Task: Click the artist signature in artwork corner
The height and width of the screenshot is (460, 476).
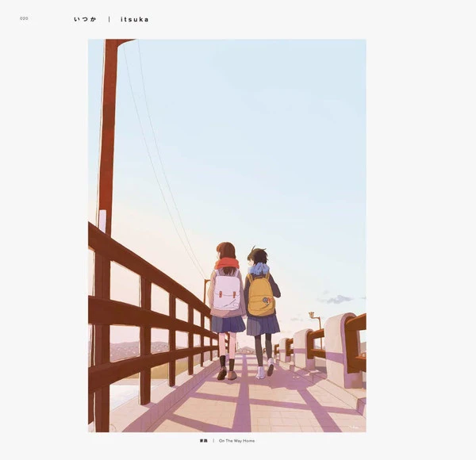Action: pyautogui.click(x=355, y=427)
